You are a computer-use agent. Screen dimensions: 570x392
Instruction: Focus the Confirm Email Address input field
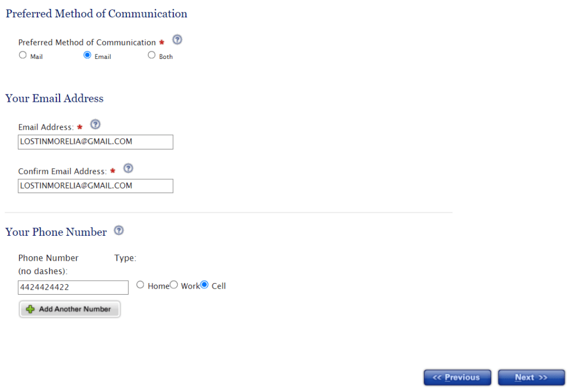click(x=96, y=186)
